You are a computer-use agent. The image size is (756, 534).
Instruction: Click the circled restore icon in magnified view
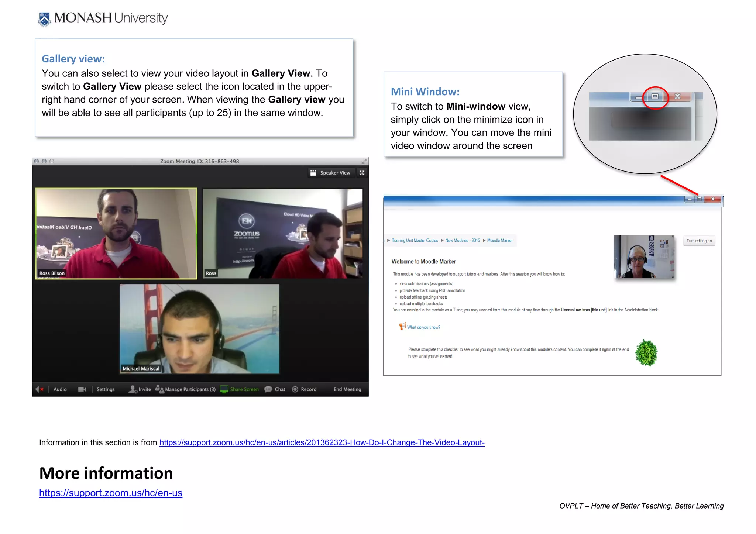[655, 96]
